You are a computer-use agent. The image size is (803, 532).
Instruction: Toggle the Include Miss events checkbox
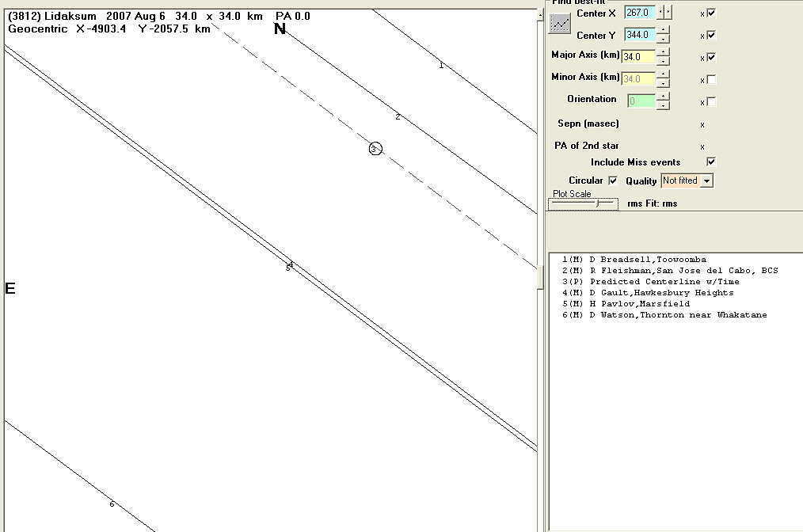(x=711, y=161)
